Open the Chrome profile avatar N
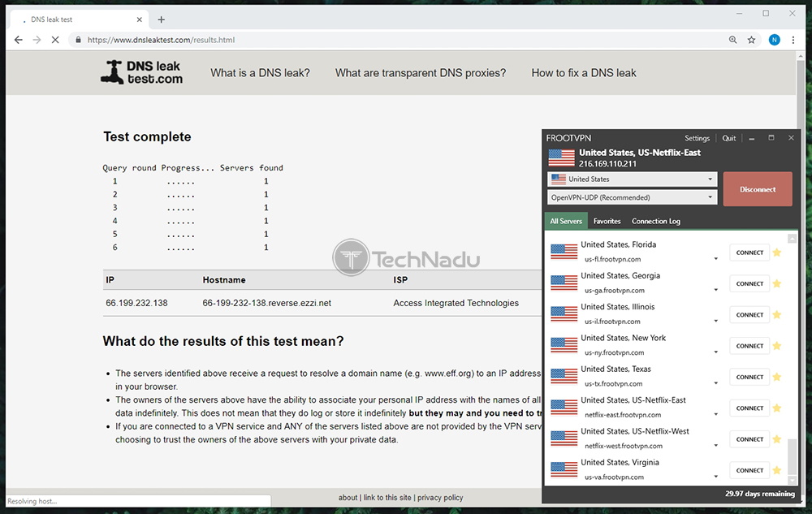Screen dimensions: 812x514 tap(774, 40)
